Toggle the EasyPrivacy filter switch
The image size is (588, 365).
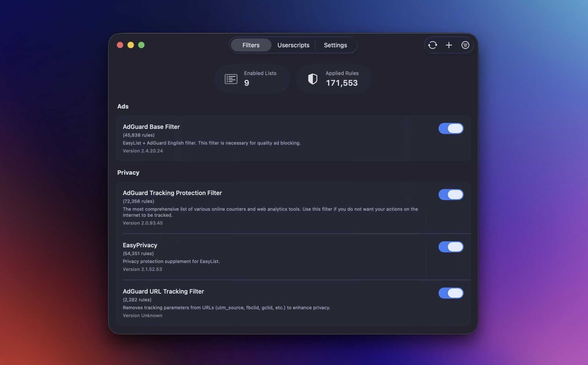[x=451, y=247]
